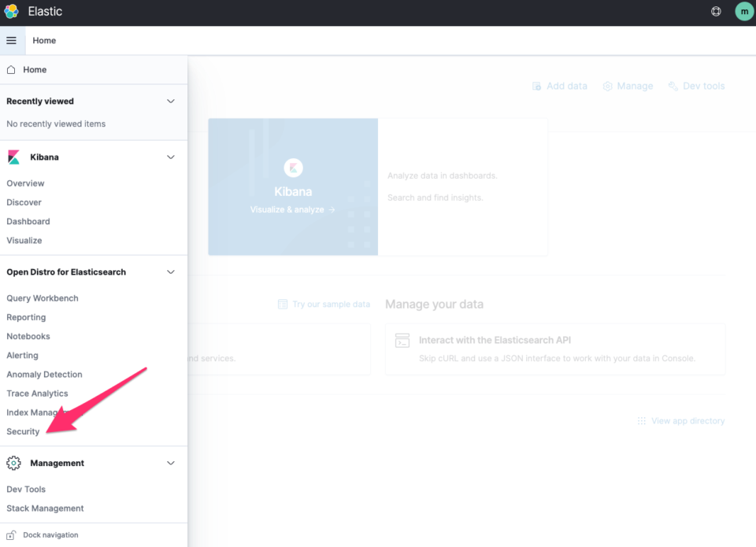Open Overview in the Kibana menu
Viewport: 756px width, 547px height.
(25, 183)
